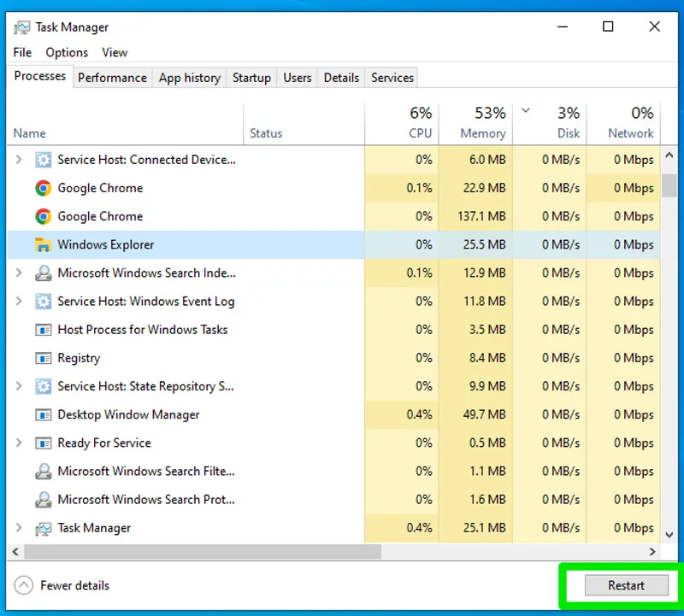Click the first Google Chrome process icon
This screenshot has height=616, width=684.
(x=43, y=188)
